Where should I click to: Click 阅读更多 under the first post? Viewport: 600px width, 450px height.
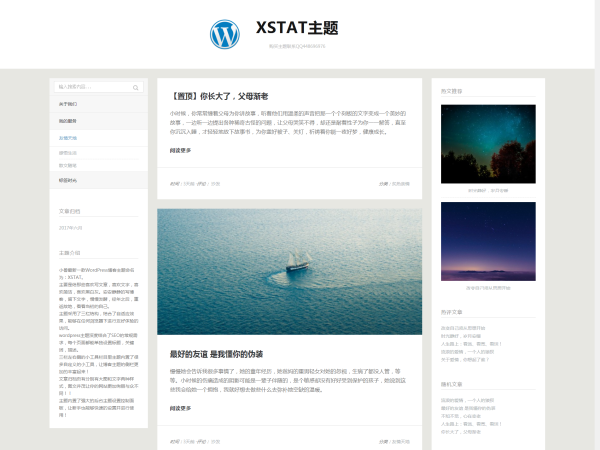181,151
